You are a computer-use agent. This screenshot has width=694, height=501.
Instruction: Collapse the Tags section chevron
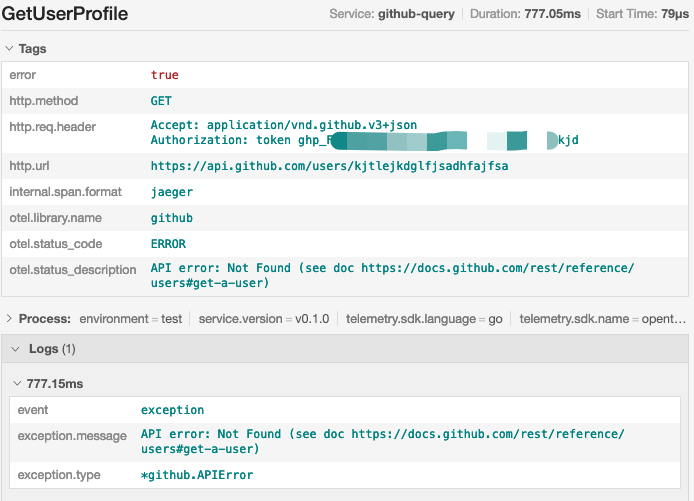click(x=10, y=49)
